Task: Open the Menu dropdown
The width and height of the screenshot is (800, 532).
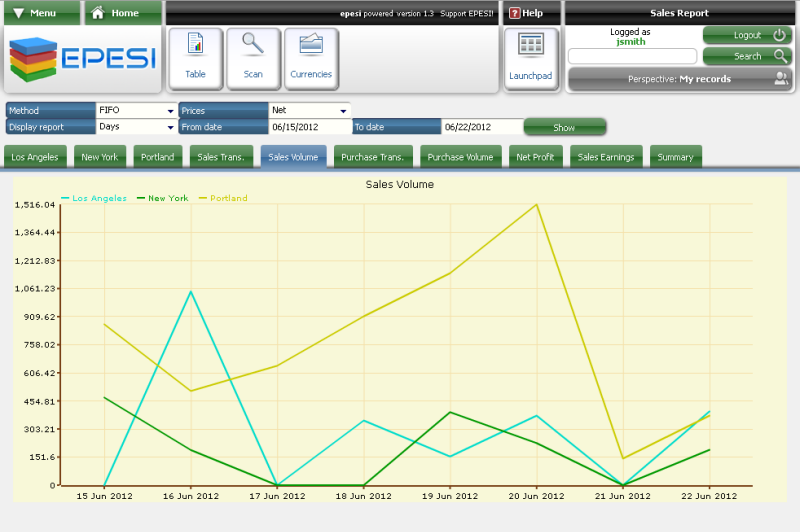Action: [40, 13]
